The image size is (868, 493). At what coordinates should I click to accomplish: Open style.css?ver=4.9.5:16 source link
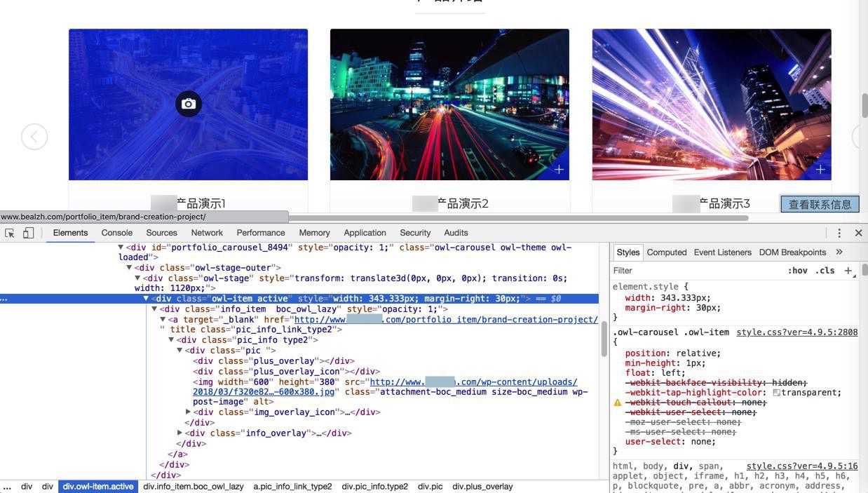pos(802,466)
